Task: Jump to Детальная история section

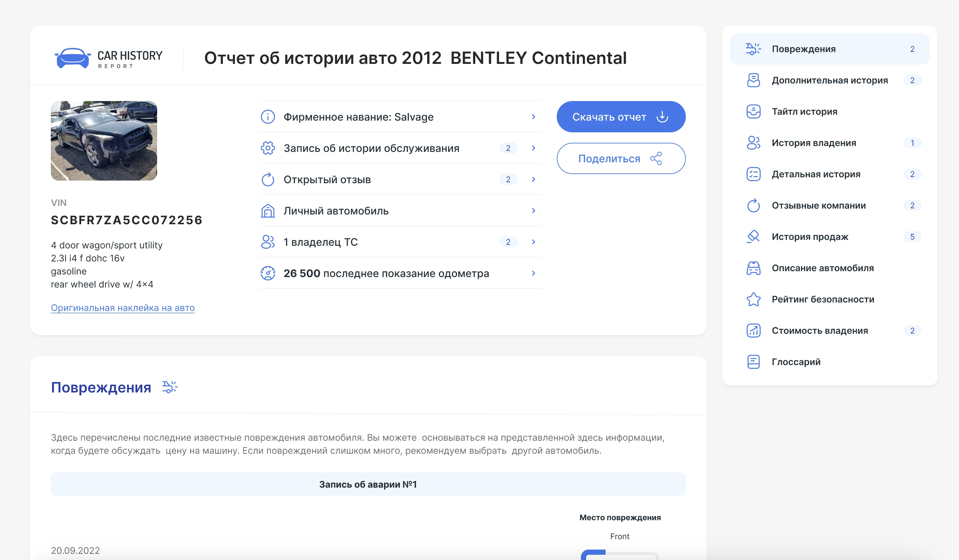Action: pyautogui.click(x=830, y=174)
